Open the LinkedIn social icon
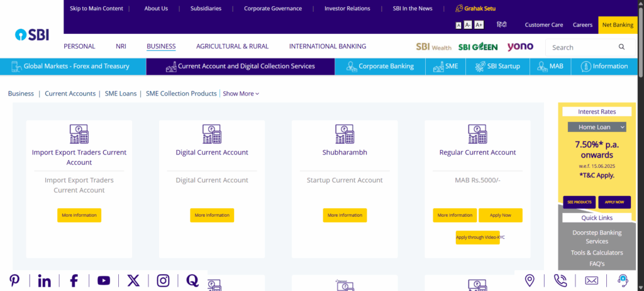Viewport: 644px width, 291px height. (45, 281)
